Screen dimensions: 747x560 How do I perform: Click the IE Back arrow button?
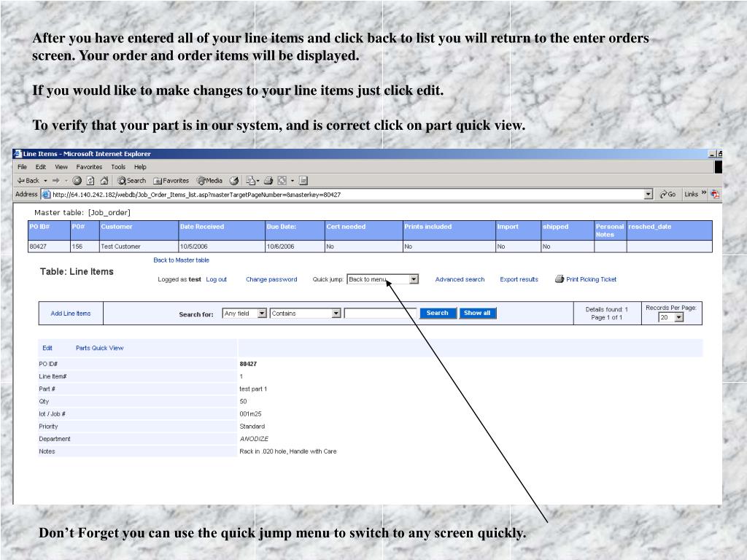tap(28, 181)
